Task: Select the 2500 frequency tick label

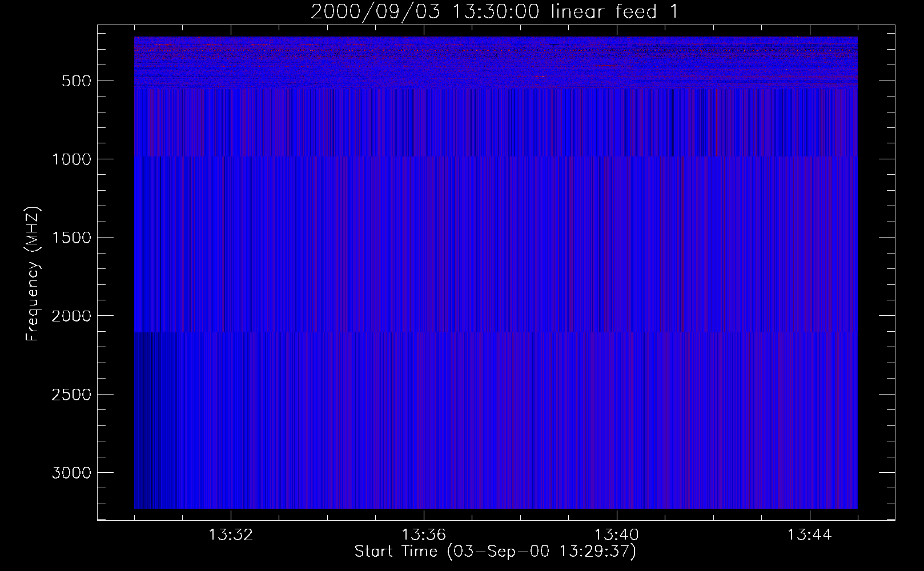Action: click(71, 395)
